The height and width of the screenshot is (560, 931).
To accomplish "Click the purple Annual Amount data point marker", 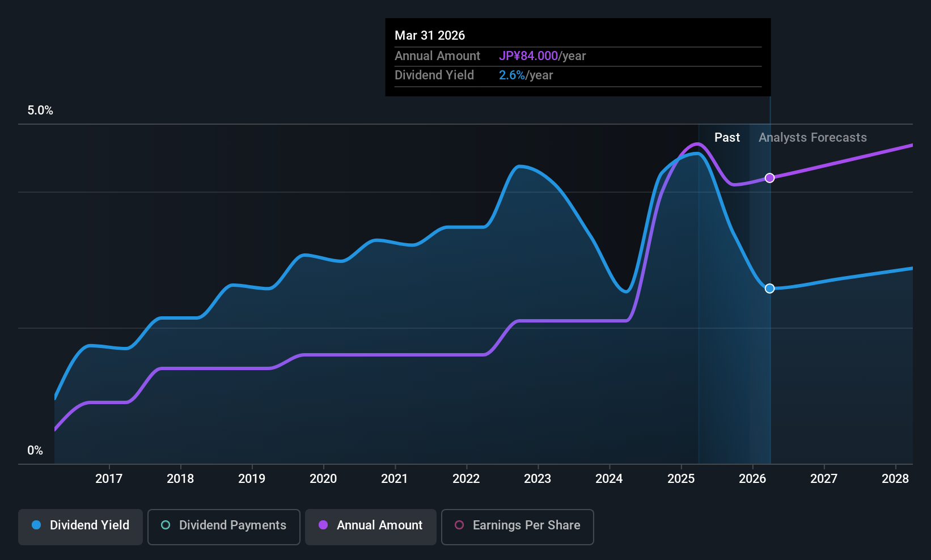I will click(769, 178).
